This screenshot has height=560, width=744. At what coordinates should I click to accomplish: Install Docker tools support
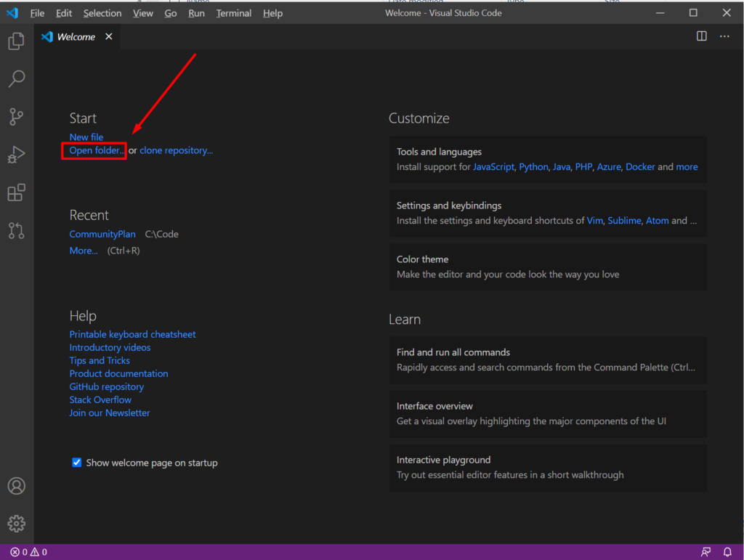coord(640,167)
